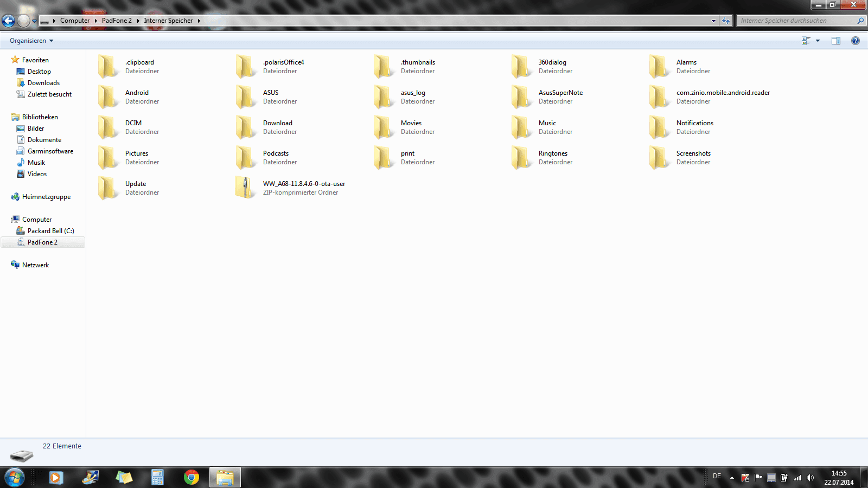Select PadFone 2 in the navigation pane
The width and height of the screenshot is (868, 488).
click(x=42, y=242)
